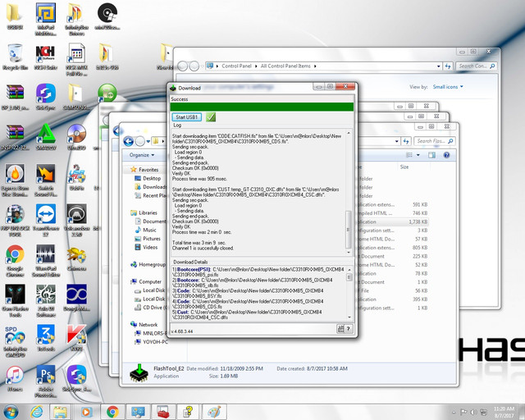
Task: Click the Search Control Panel box
Action: [477, 66]
